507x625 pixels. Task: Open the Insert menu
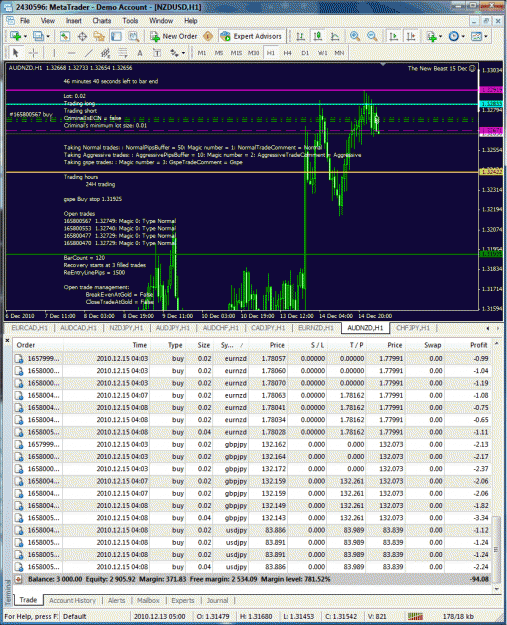click(x=73, y=21)
